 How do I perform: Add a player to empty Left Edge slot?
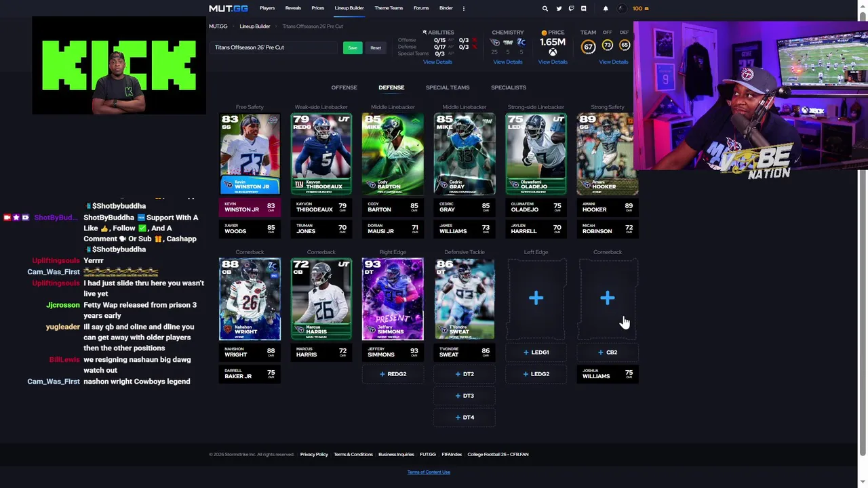536,298
